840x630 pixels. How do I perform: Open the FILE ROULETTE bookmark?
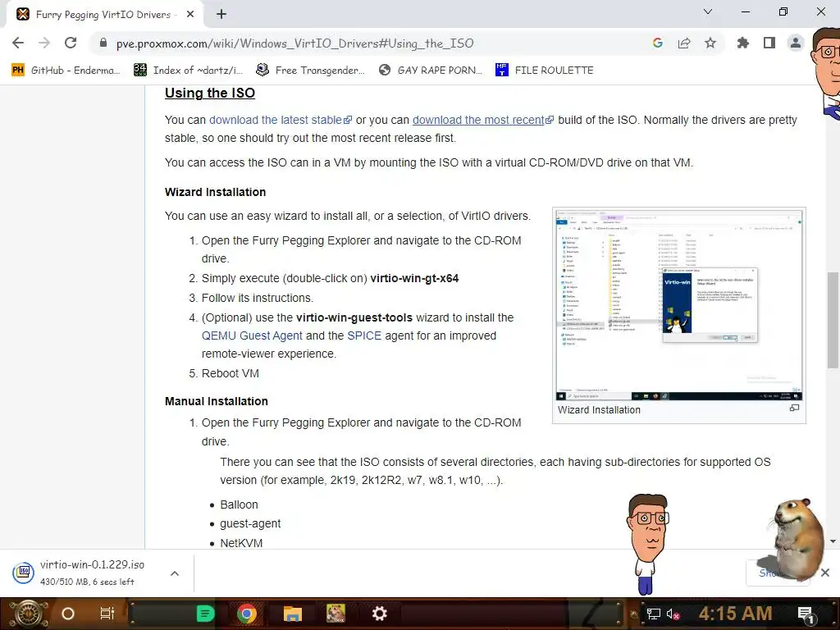(x=545, y=71)
